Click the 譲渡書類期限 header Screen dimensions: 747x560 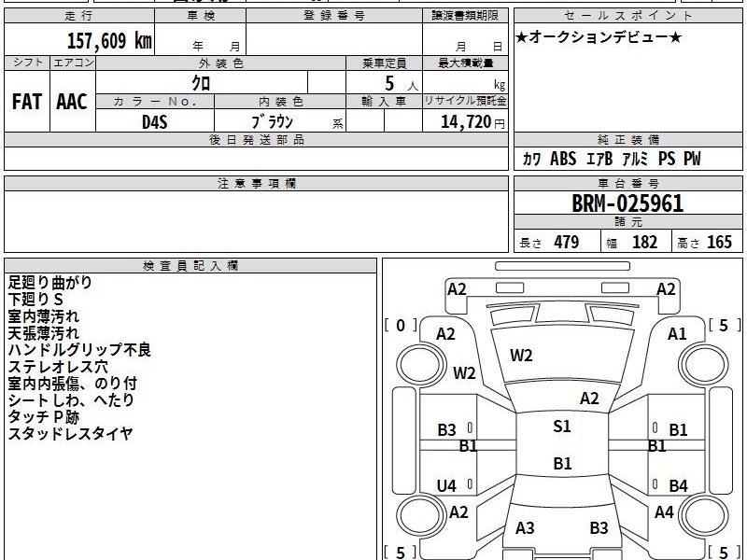tap(465, 16)
